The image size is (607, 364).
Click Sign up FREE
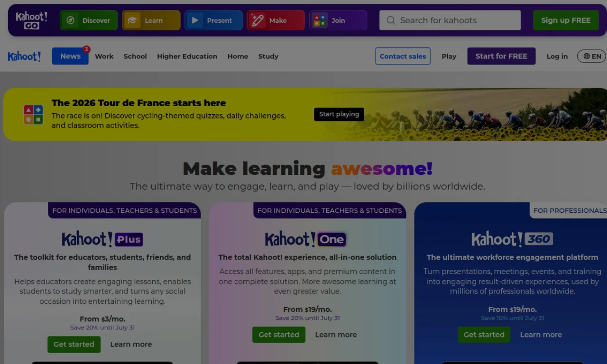click(566, 20)
